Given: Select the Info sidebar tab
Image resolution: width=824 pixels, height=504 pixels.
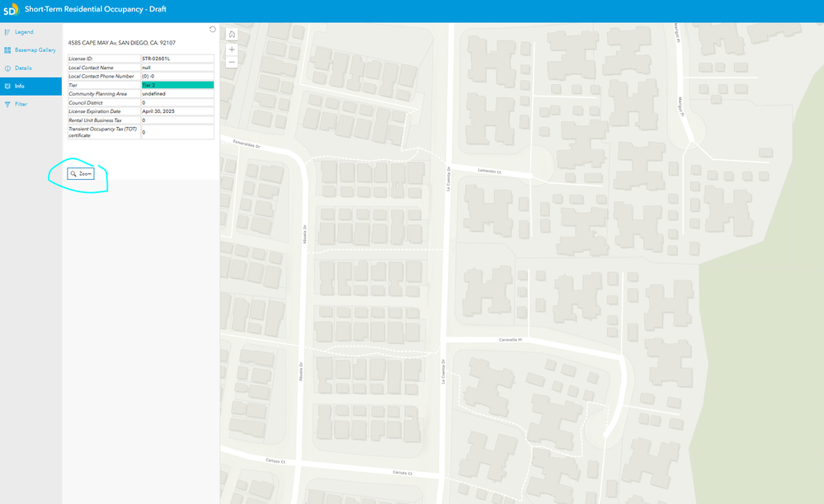Looking at the screenshot, I should (31, 86).
